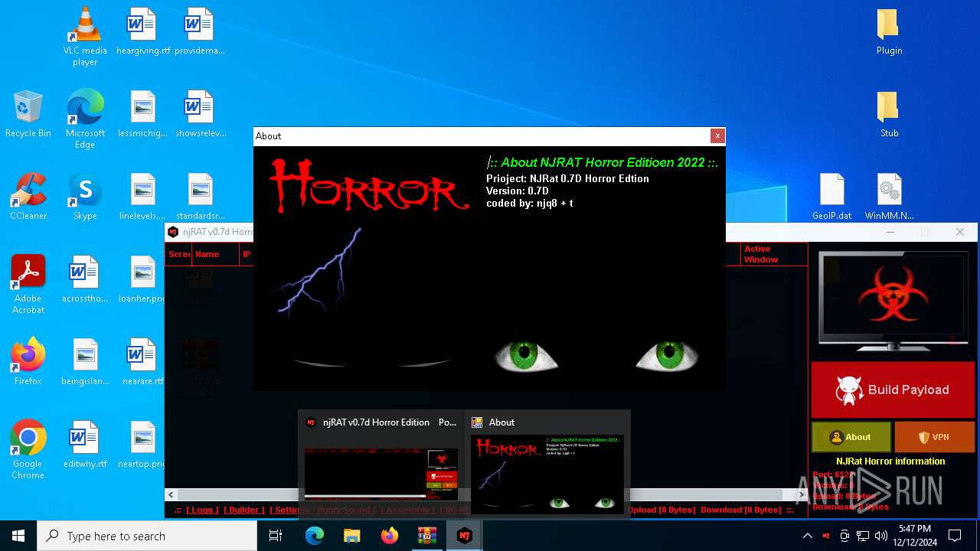The height and width of the screenshot is (551, 980).
Task: Open standardsr... image file on desktop
Action: coord(200,197)
